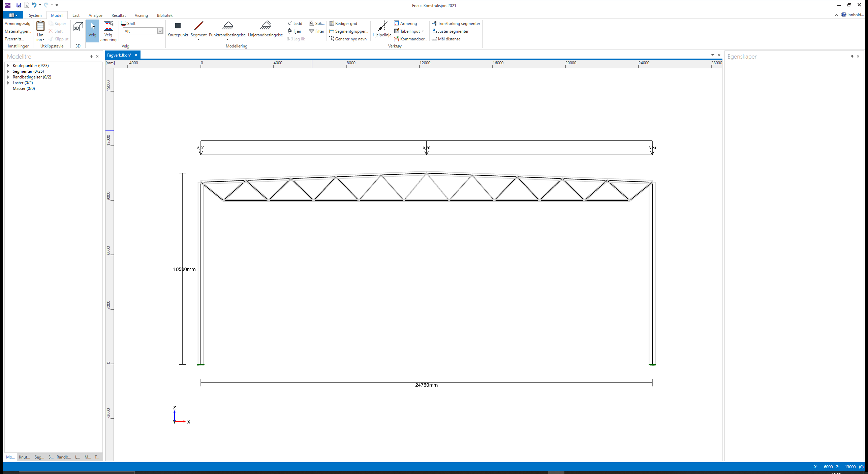This screenshot has height=474, width=868.
Task: Open Tverrsnitt settings
Action: coord(14,39)
